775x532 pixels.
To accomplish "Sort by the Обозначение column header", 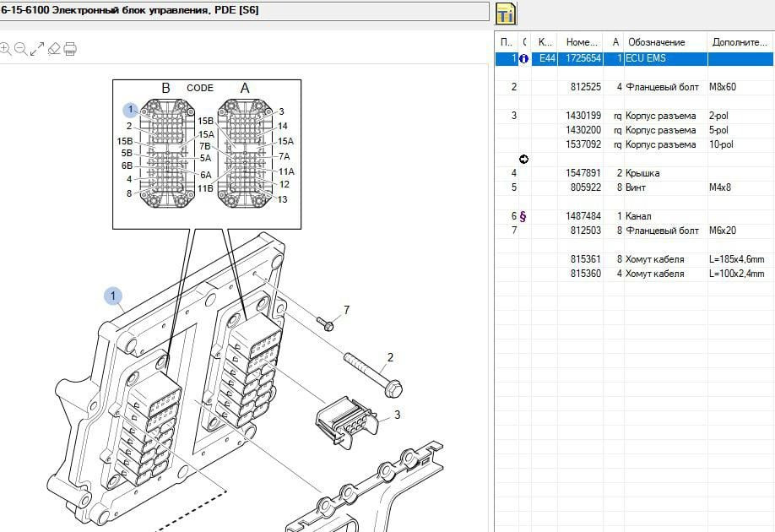I will pos(656,42).
